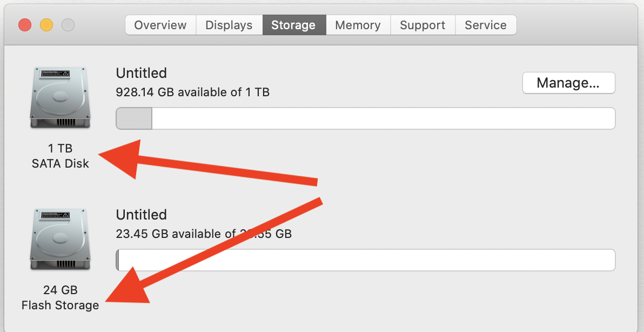This screenshot has width=644, height=332.
Task: Click the flash storage usage bar
Action: click(x=366, y=260)
